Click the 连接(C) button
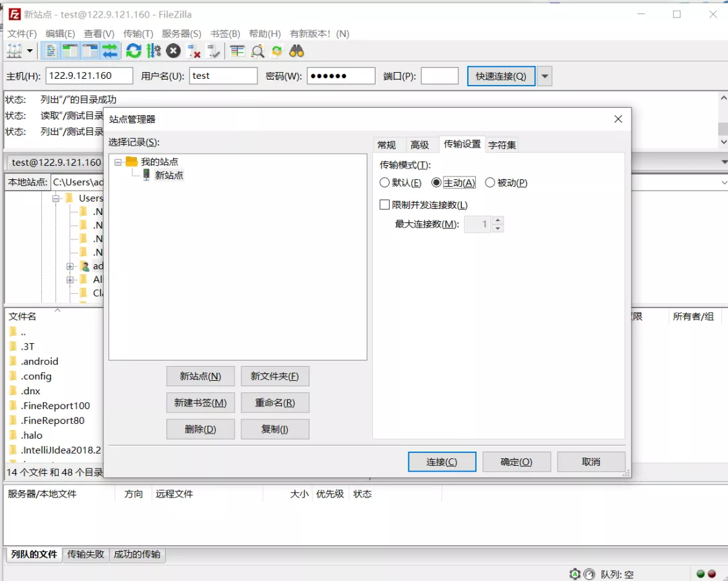The height and width of the screenshot is (581, 728). pos(442,462)
